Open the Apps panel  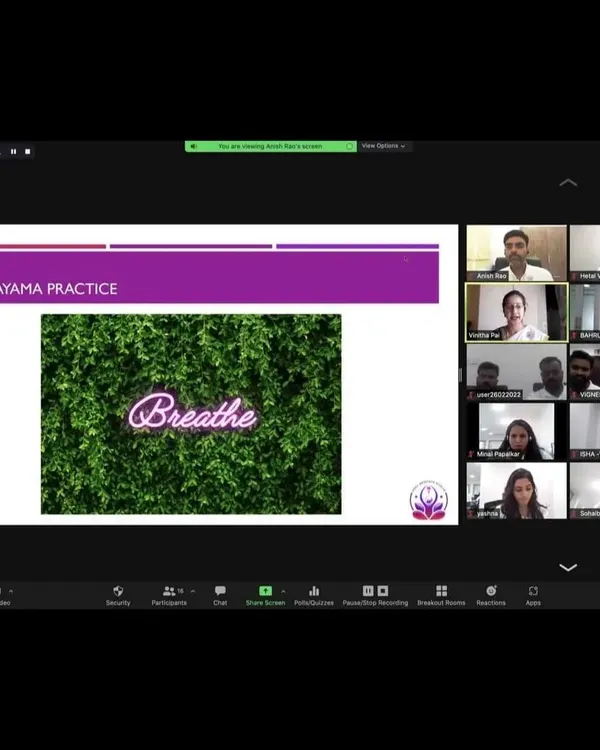click(x=533, y=596)
